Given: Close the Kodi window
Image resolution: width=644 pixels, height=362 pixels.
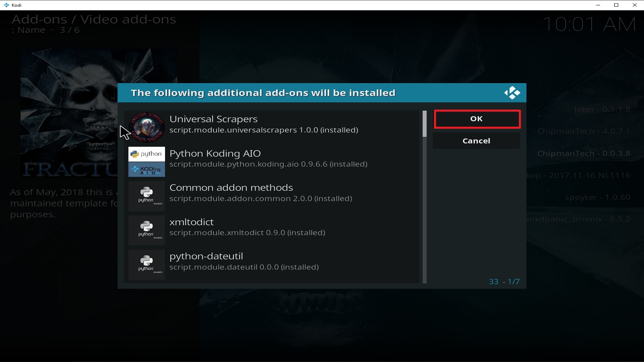Looking at the screenshot, I should pyautogui.click(x=635, y=5).
